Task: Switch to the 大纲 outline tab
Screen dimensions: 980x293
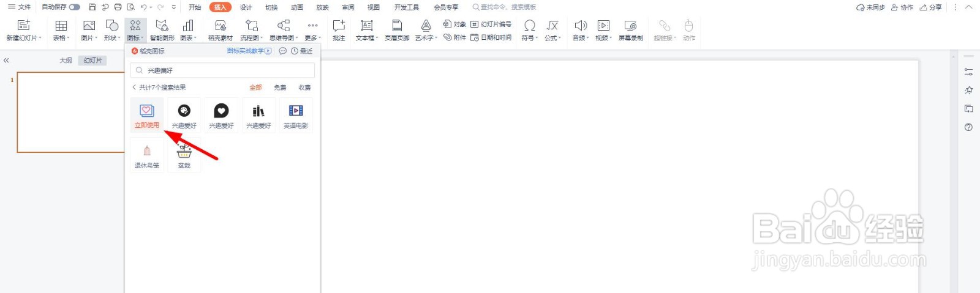Action: (x=66, y=61)
